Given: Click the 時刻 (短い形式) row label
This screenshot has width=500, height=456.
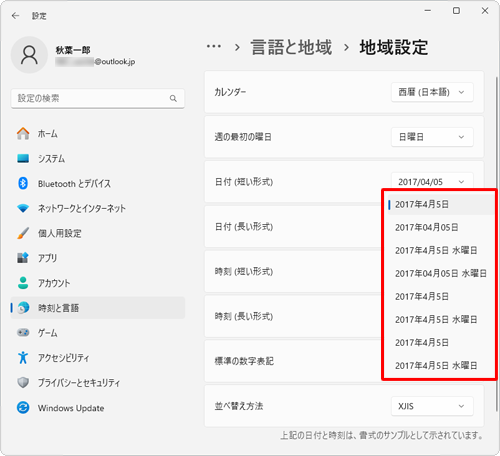Looking at the screenshot, I should click(x=244, y=271).
